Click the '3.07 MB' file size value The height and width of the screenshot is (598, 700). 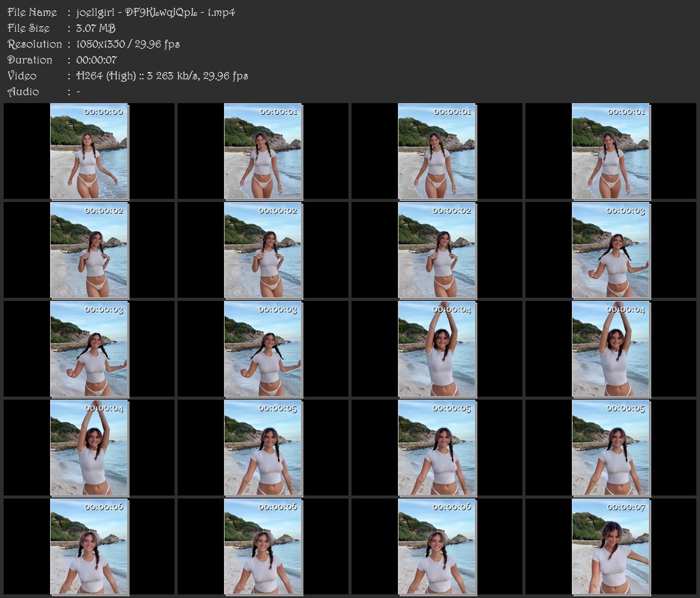(x=96, y=28)
